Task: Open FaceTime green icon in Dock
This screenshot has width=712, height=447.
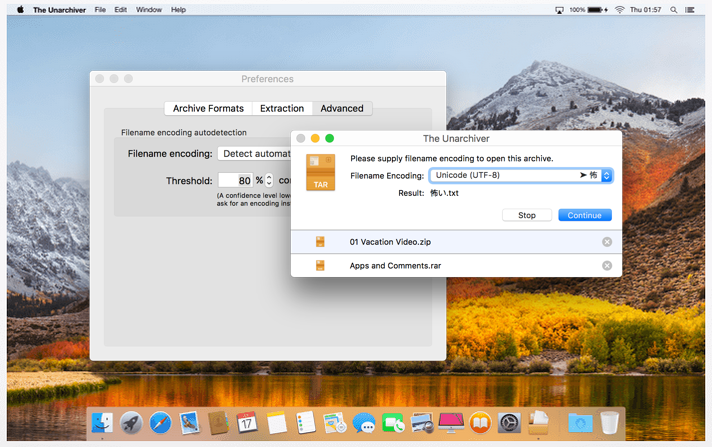Action: pos(393,423)
